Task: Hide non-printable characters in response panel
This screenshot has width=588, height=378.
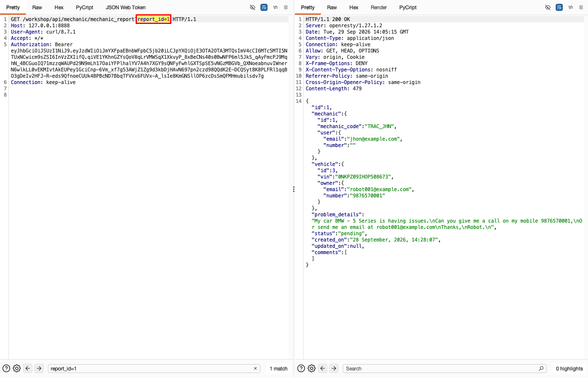Action: pos(548,7)
